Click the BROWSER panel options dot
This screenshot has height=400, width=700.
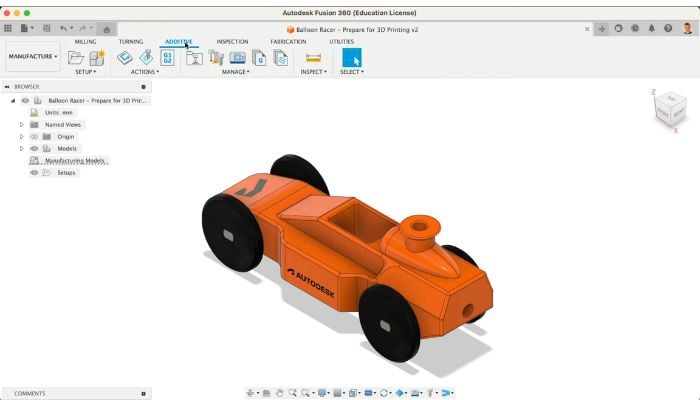(x=143, y=87)
